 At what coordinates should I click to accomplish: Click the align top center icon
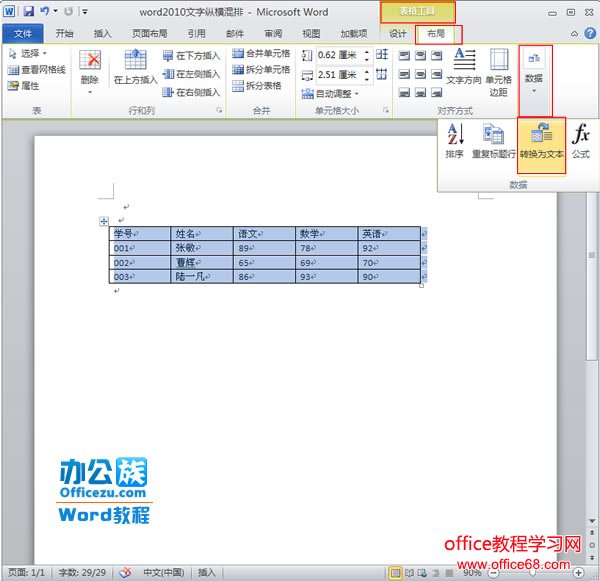421,56
